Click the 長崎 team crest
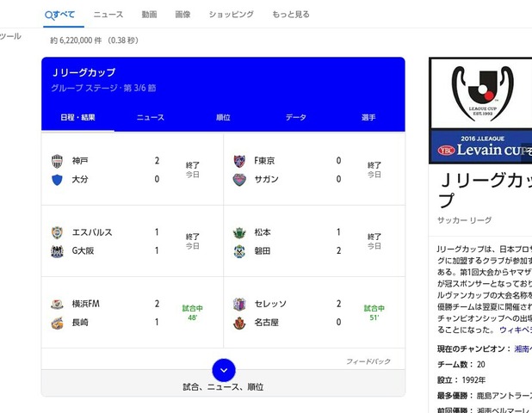Image resolution: width=532 pixels, height=413 pixels. tap(57, 323)
